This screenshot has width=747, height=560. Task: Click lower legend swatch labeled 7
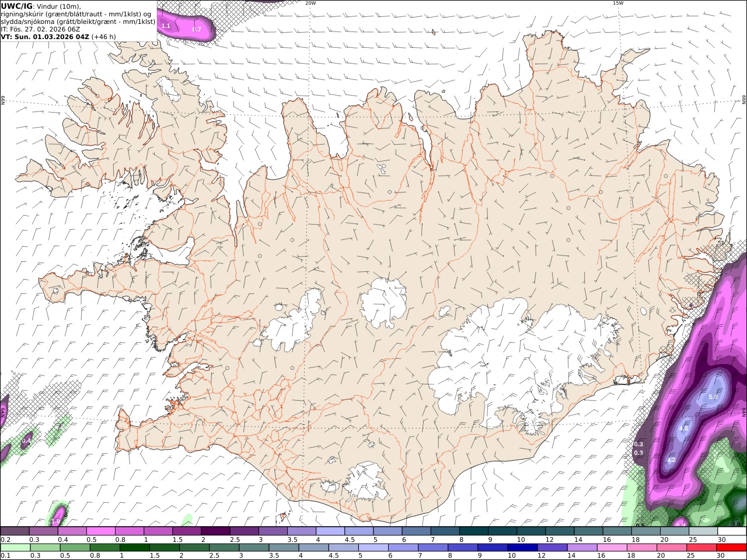coord(433,547)
